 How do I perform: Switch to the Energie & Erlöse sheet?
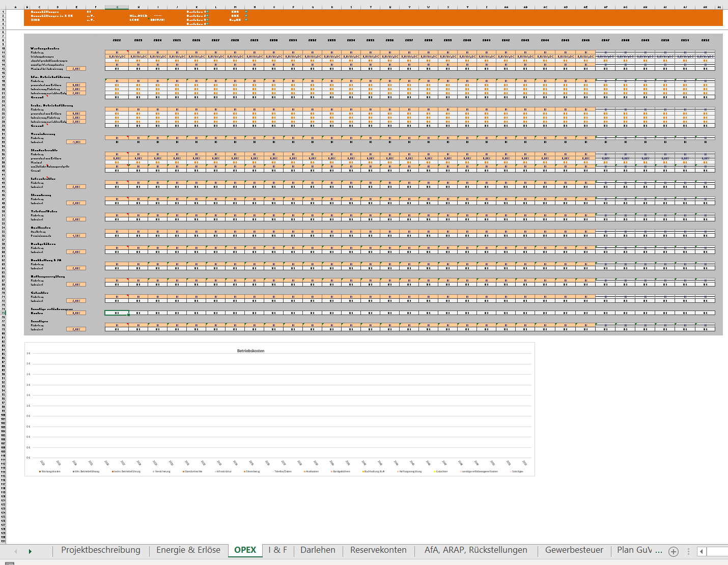pos(188,550)
